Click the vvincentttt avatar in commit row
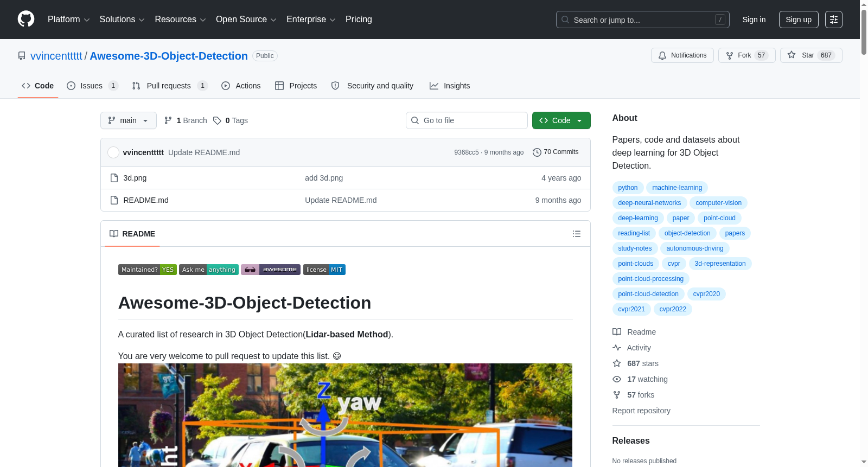 point(113,152)
